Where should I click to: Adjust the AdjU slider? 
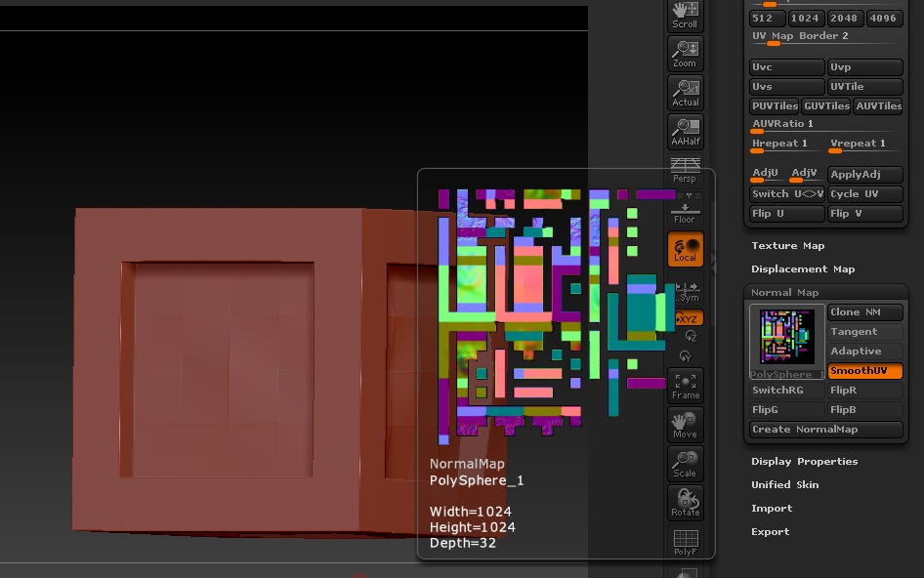click(768, 175)
